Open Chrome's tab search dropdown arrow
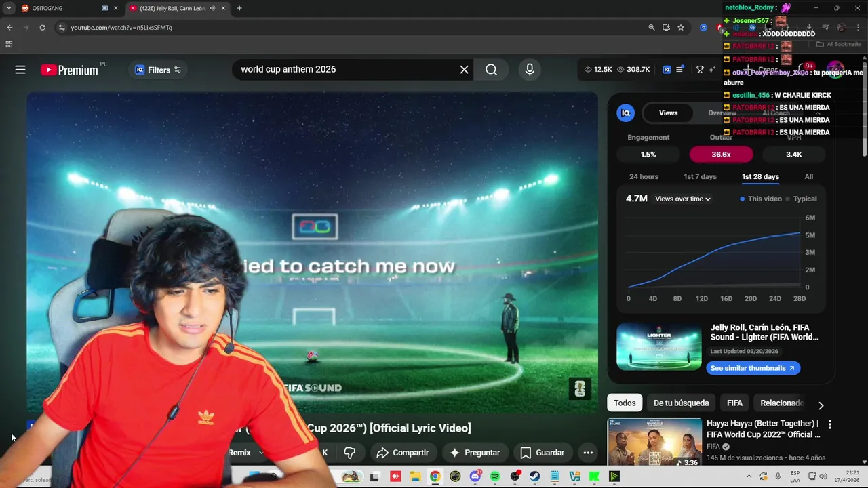 pos(9,8)
